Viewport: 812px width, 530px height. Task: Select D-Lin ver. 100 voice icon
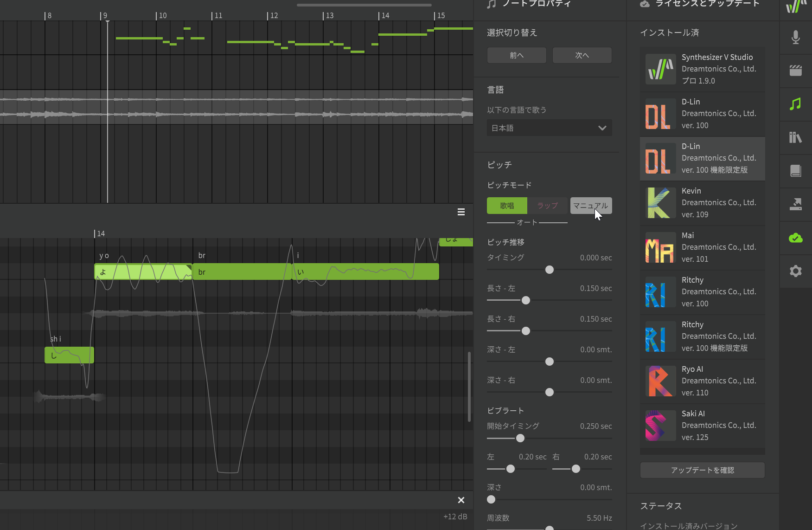(660, 113)
